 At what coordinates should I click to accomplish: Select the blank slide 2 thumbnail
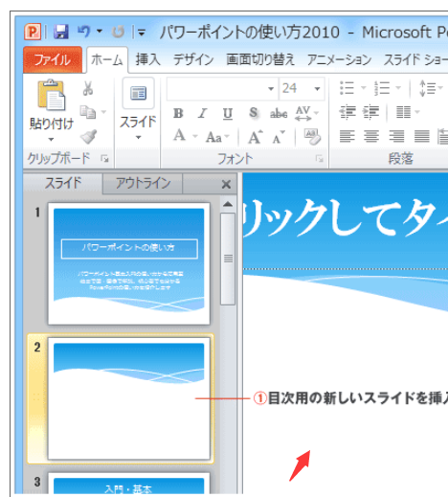[x=129, y=398]
